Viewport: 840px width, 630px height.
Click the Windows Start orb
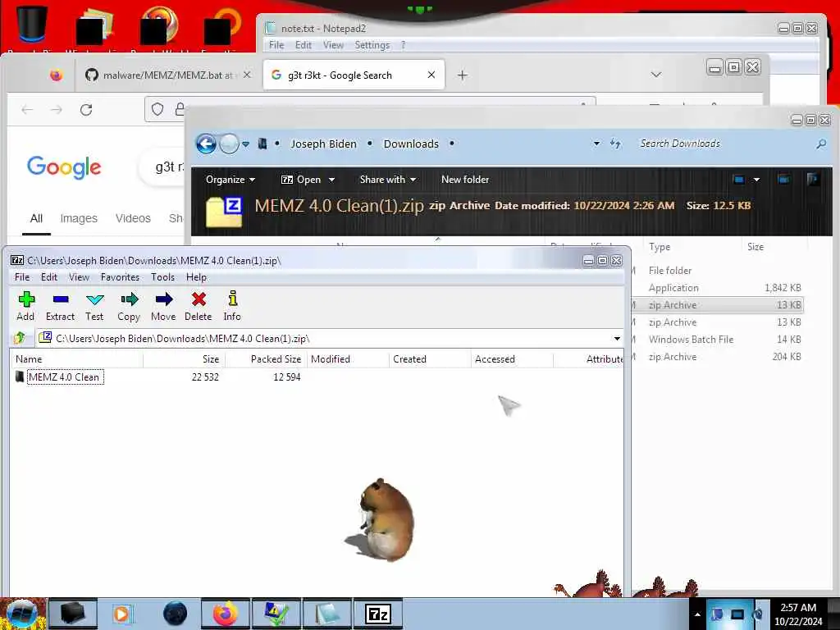pos(21,614)
